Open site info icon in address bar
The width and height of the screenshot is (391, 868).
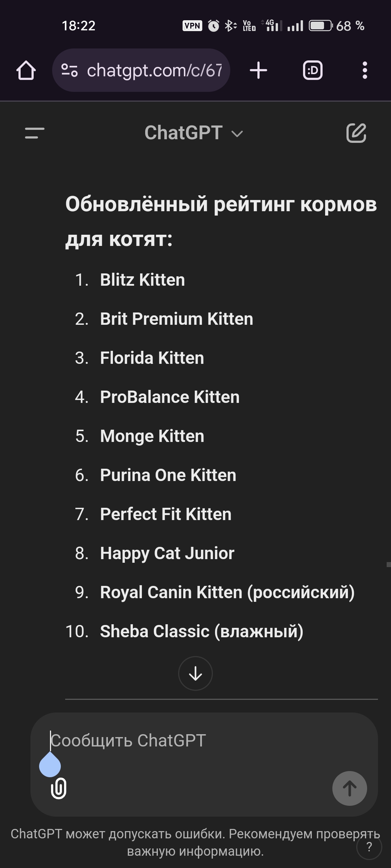(x=69, y=70)
